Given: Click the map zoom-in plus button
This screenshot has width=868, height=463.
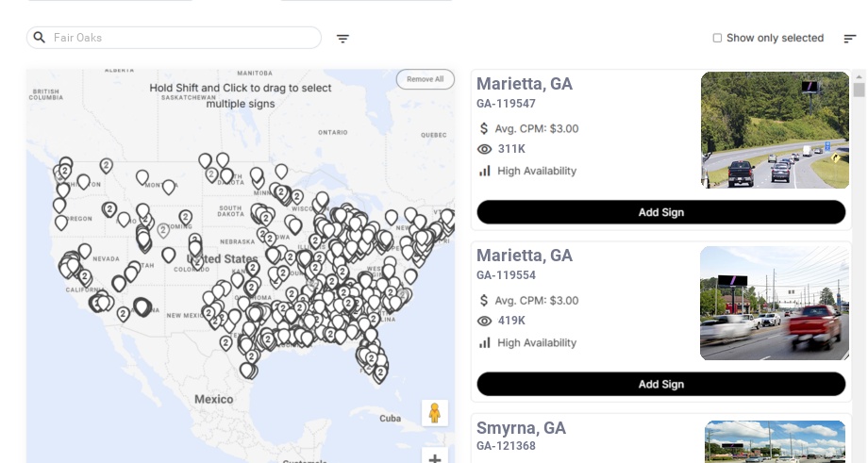Looking at the screenshot, I should [x=435, y=458].
